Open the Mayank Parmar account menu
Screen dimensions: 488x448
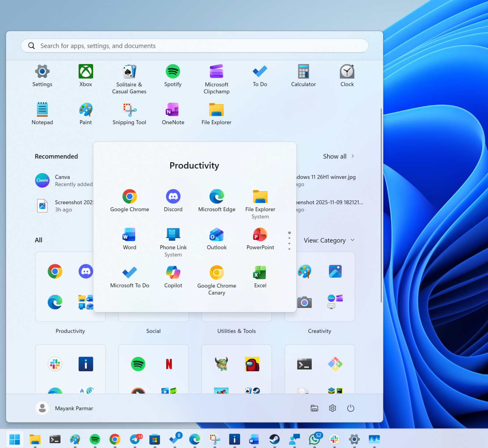(x=64, y=408)
